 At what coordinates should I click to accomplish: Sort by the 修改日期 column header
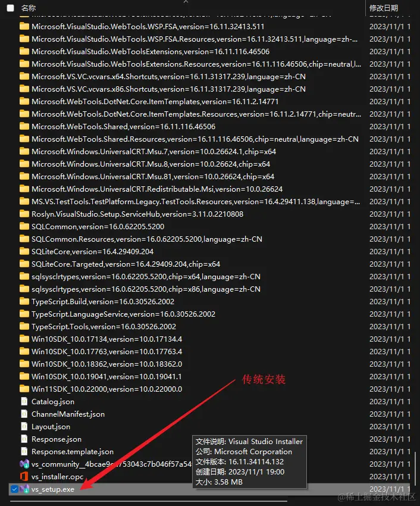pyautogui.click(x=384, y=8)
